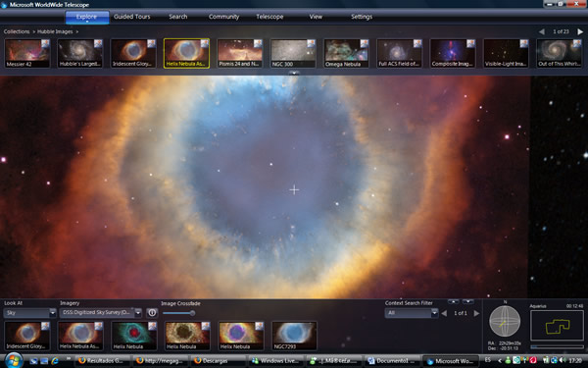Image resolution: width=588 pixels, height=368 pixels.
Task: Adjust the Image Crossfade slider
Action: pos(179,313)
